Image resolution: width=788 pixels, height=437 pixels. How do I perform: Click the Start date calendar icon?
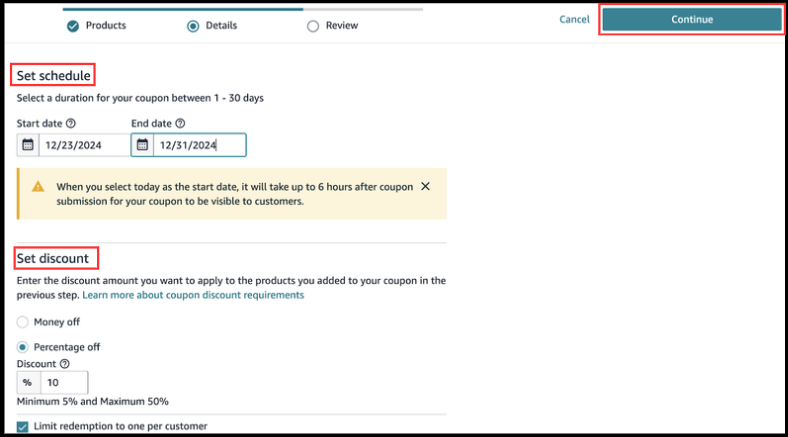pos(28,145)
